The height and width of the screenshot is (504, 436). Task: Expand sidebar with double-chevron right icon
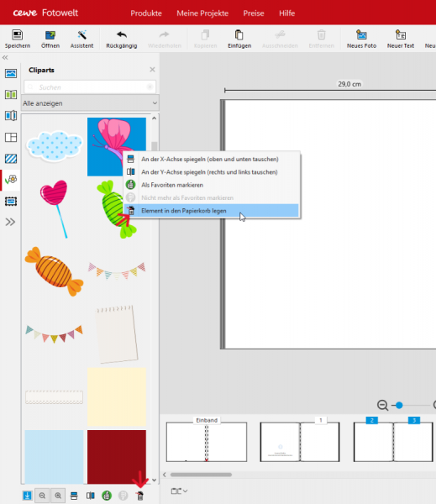coord(10,222)
